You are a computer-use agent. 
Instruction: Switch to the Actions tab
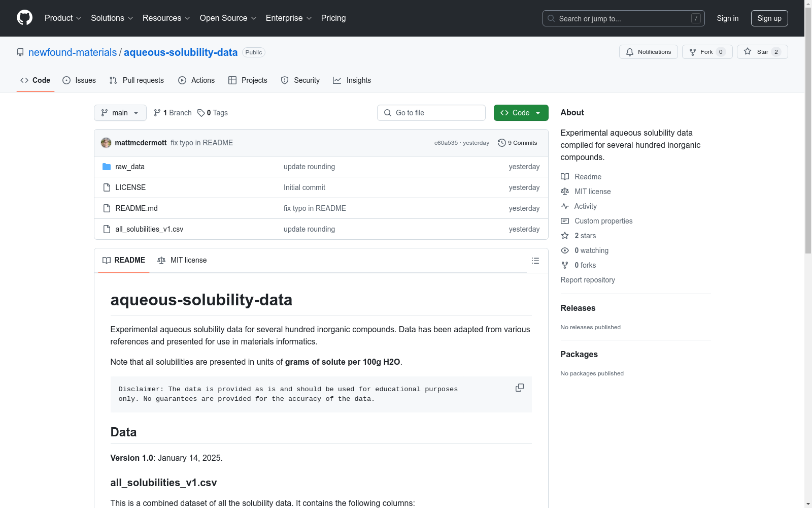coord(196,80)
